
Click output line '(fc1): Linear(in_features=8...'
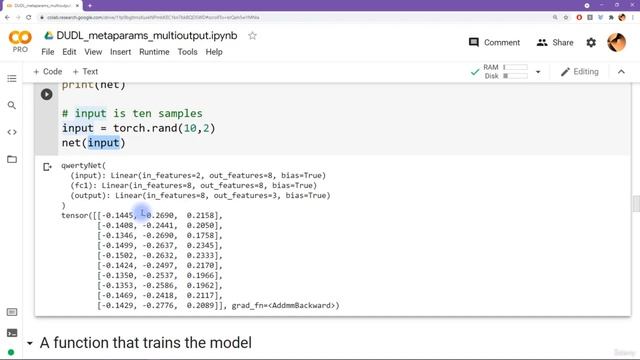click(x=193, y=185)
